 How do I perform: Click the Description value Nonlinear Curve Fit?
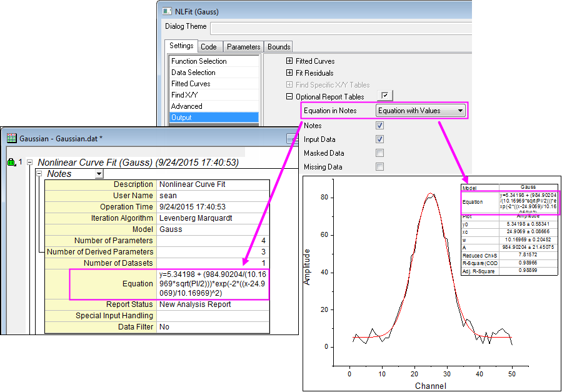[x=213, y=184]
